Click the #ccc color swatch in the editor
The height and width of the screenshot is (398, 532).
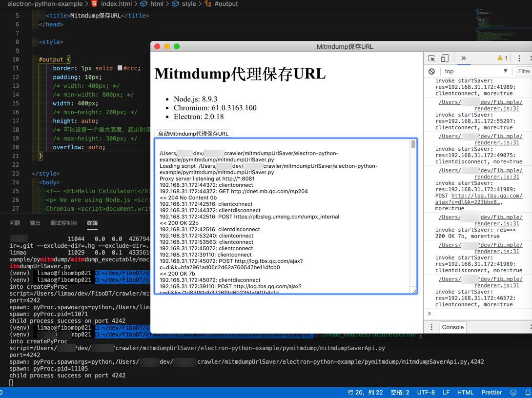click(120, 68)
